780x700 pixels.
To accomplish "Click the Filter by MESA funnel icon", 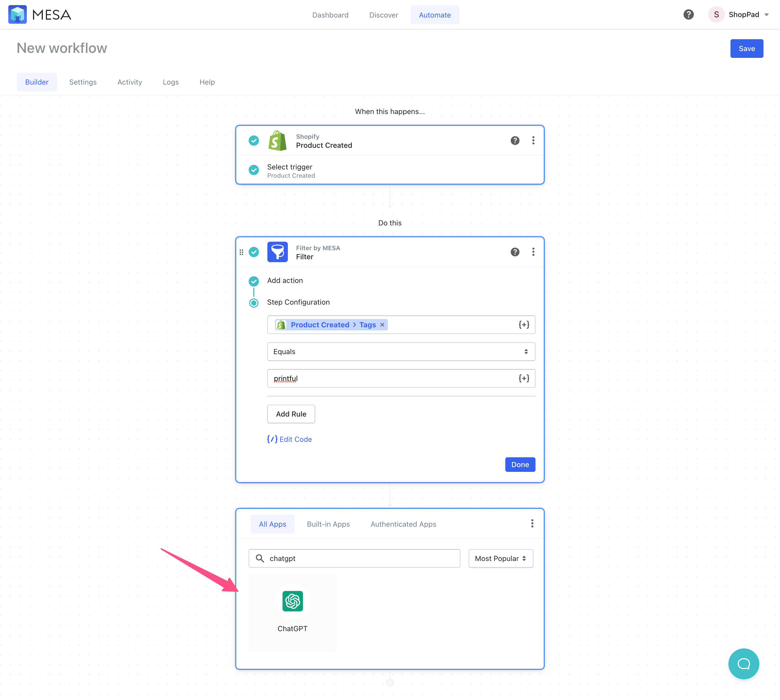I will click(277, 252).
